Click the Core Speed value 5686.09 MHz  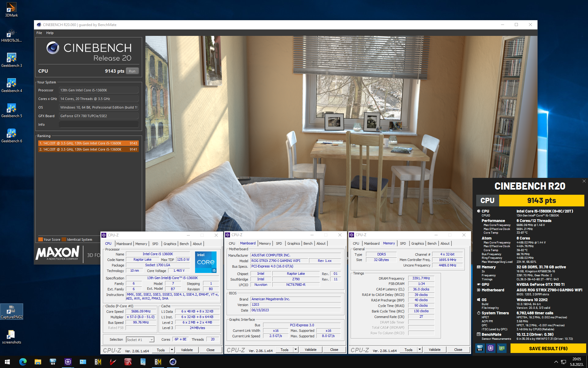pyautogui.click(x=141, y=312)
